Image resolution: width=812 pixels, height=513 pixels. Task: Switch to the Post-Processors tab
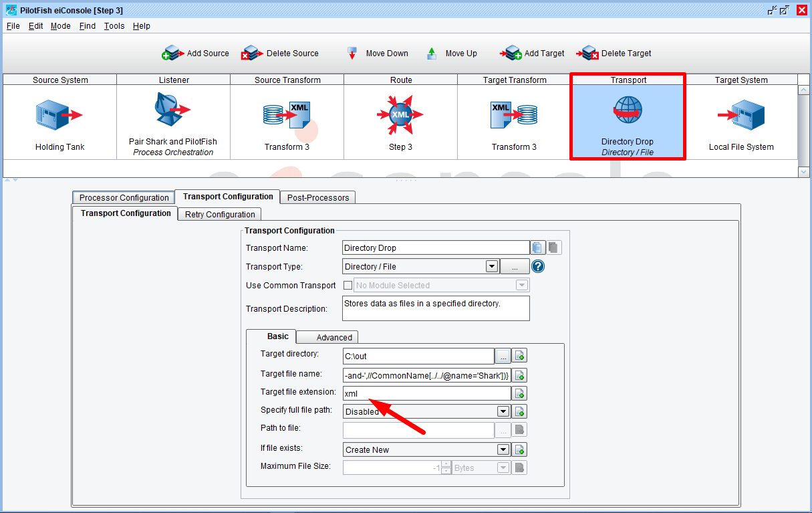318,197
